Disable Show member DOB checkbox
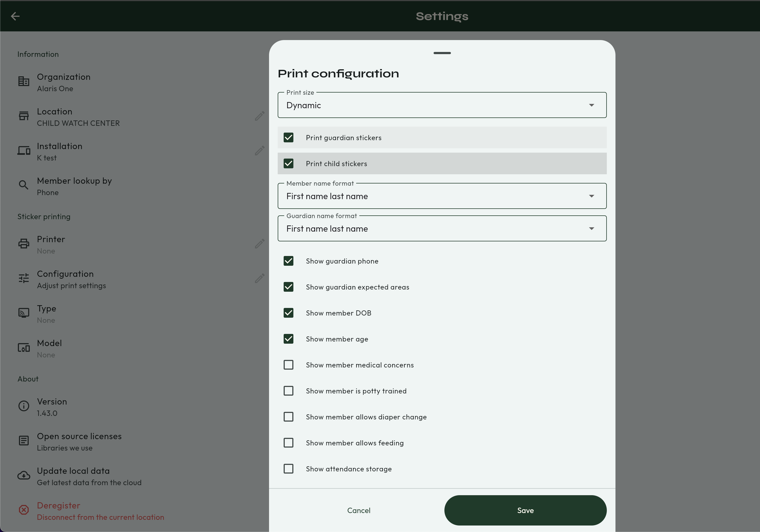760x532 pixels. coord(288,313)
